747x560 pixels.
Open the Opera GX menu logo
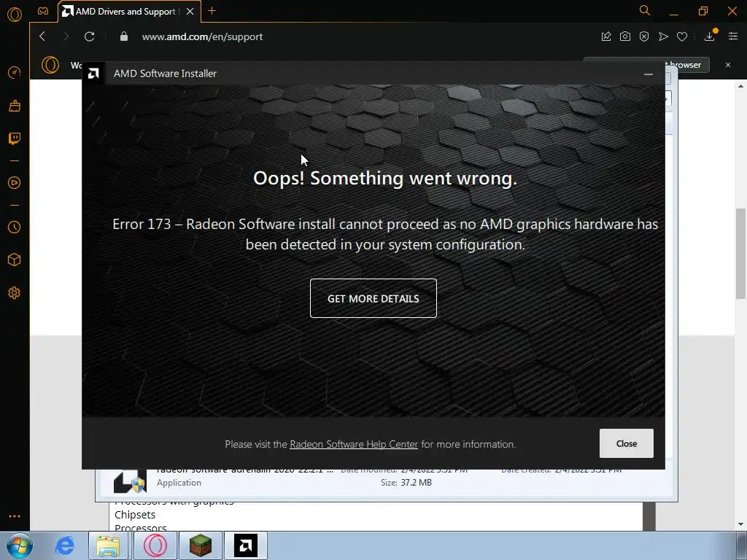pos(15,15)
